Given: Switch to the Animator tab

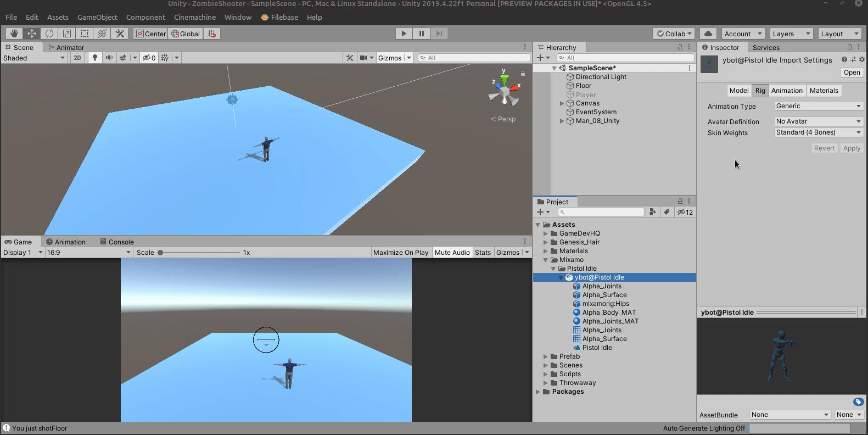Looking at the screenshot, I should click(x=66, y=47).
